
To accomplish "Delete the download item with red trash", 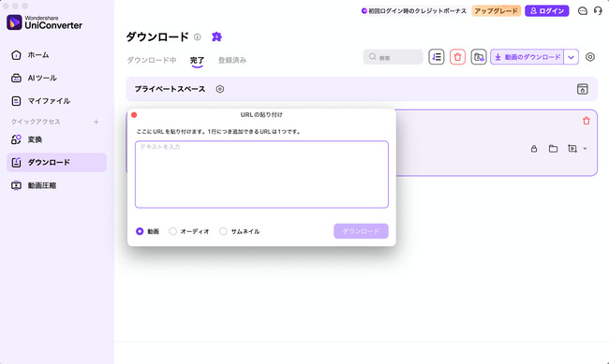I will [587, 121].
